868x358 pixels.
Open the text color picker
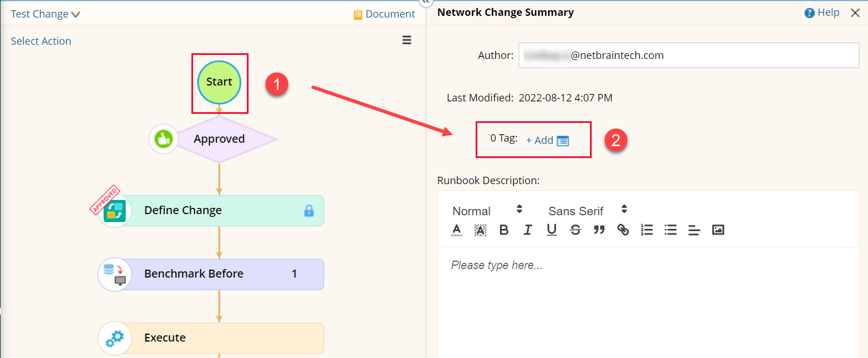point(456,230)
